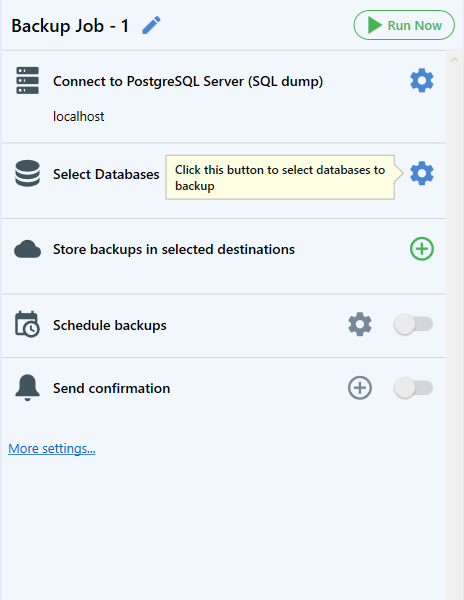Open Schedule backups gear settings
Viewport: 464px width, 600px height.
click(x=360, y=324)
